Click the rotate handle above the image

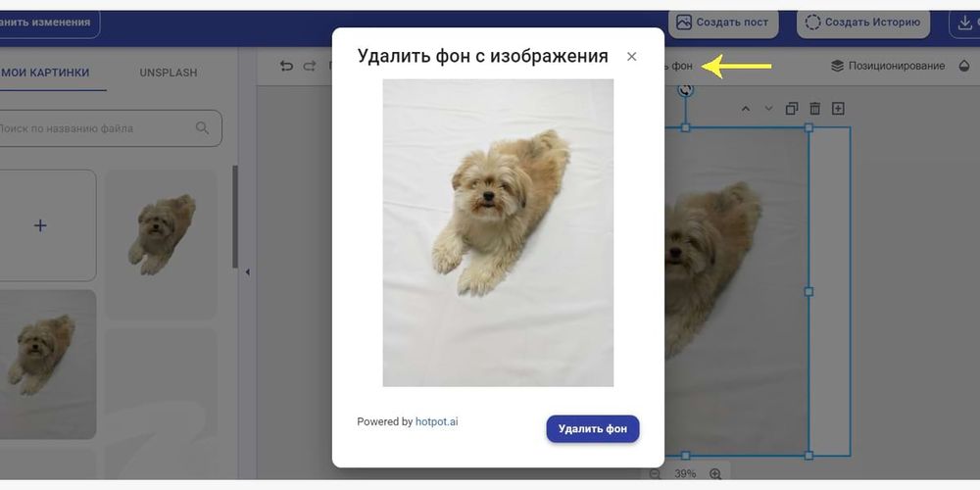(685, 90)
